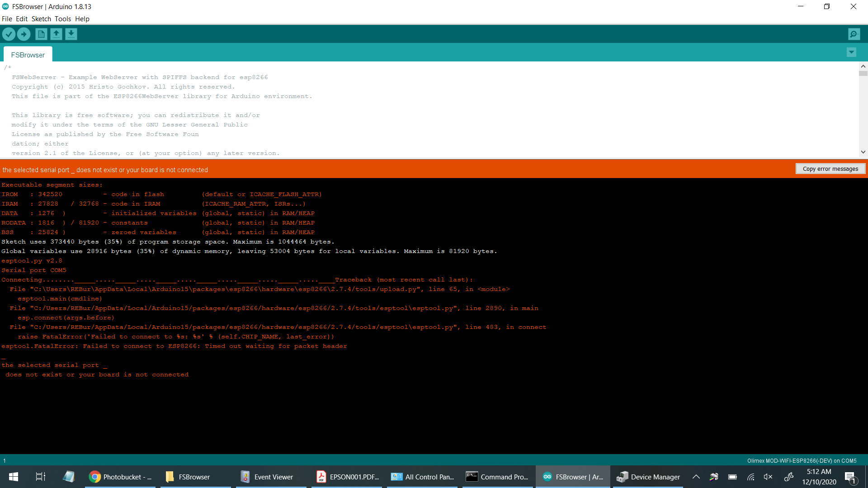Open the Help menu

82,19
